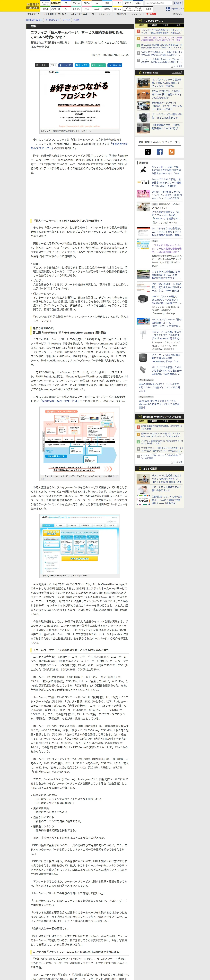Click もっと見る under access ranking

click(x=177, y=66)
